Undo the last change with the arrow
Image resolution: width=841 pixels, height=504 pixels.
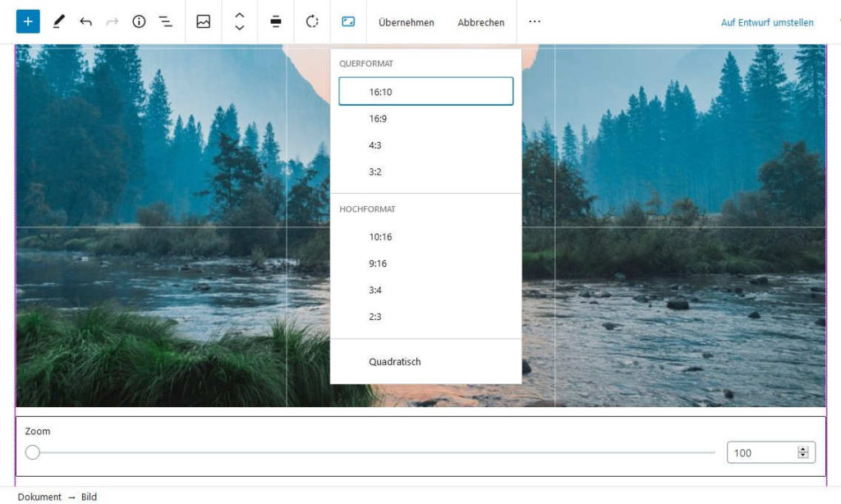pyautogui.click(x=85, y=22)
